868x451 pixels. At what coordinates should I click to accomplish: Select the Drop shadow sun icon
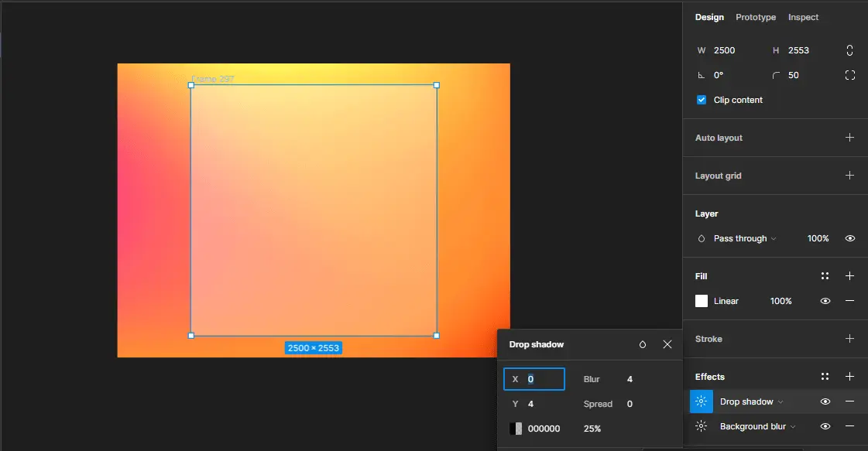(x=701, y=401)
